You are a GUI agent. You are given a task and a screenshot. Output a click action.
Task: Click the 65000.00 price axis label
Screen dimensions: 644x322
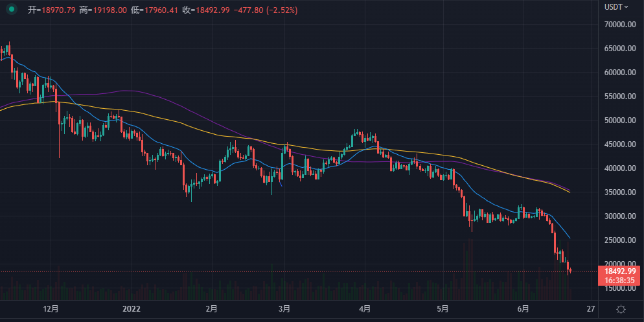tap(620, 49)
